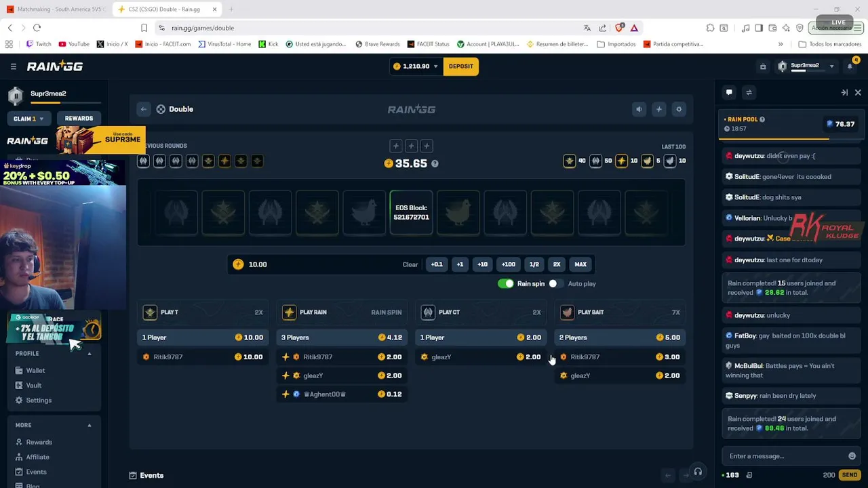868x488 pixels.
Task: Open Brave Shields lion icon
Action: pyautogui.click(x=620, y=28)
